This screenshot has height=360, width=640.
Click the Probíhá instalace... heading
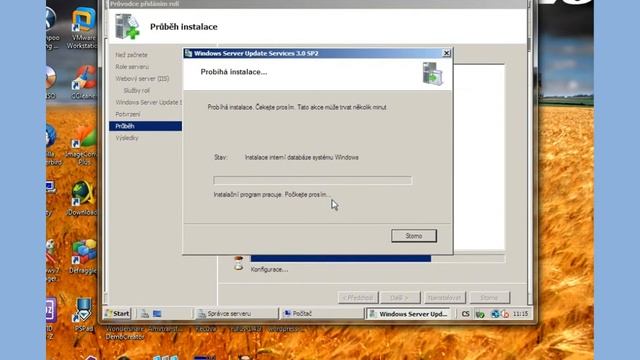pyautogui.click(x=233, y=72)
